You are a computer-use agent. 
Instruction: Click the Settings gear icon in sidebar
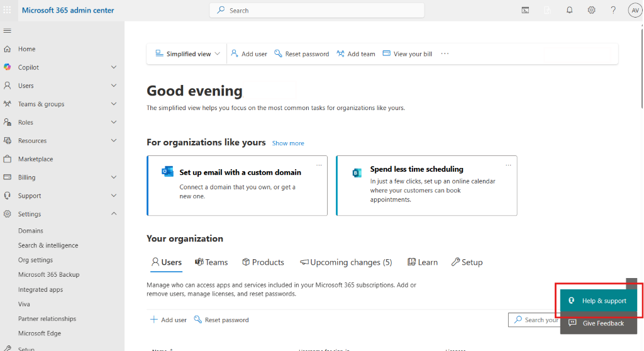(8, 214)
